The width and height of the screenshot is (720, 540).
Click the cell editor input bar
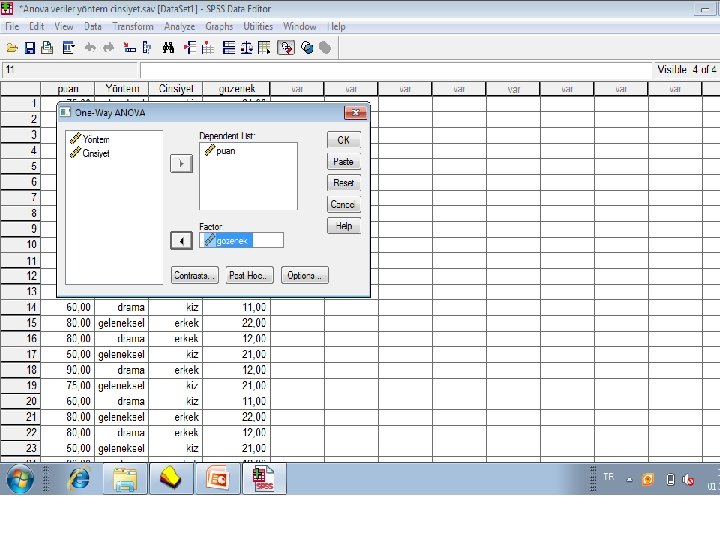click(395, 70)
